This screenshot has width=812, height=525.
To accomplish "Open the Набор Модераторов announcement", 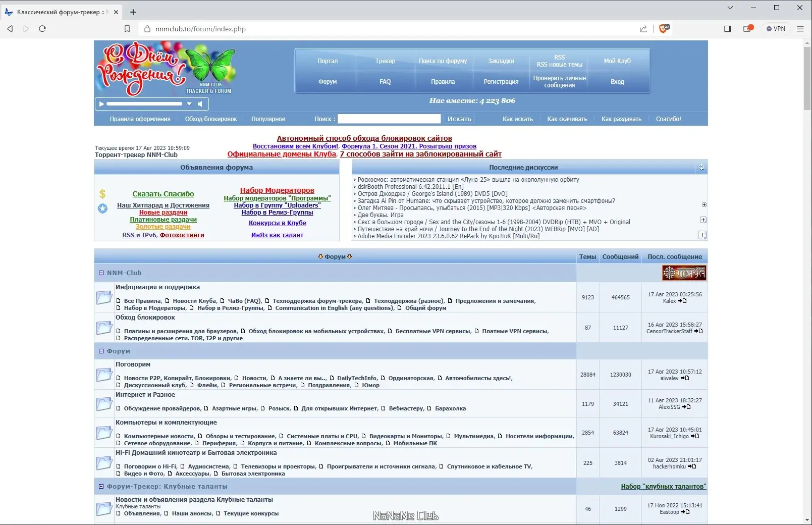I will point(277,190).
